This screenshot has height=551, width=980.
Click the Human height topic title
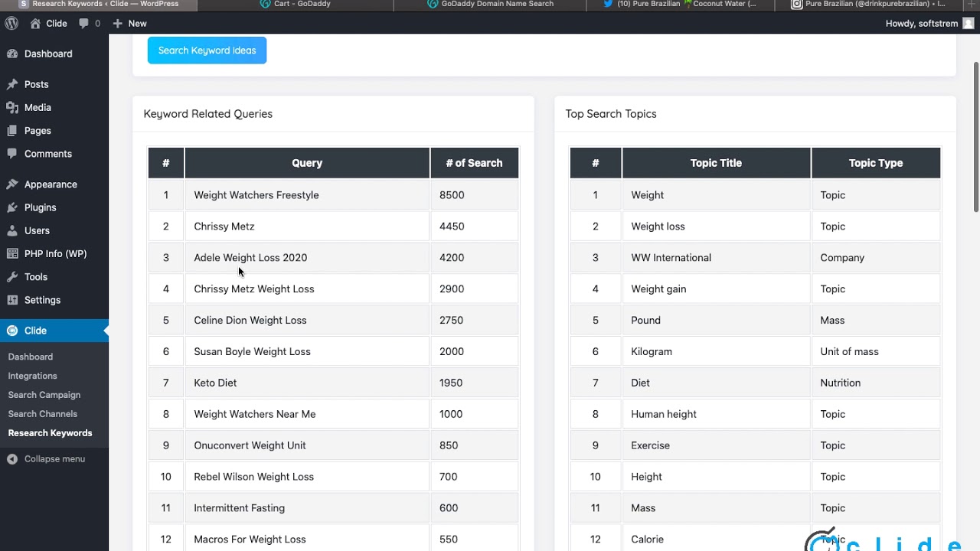point(664,414)
